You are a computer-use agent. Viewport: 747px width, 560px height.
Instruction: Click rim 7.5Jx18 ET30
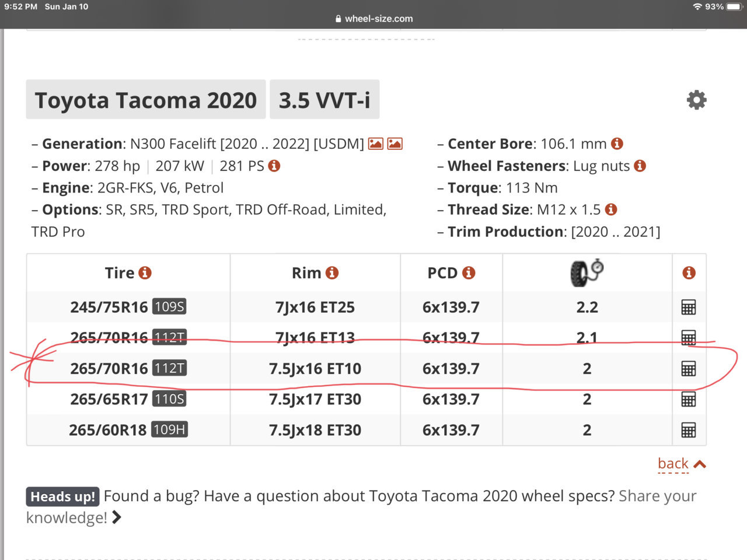(x=315, y=430)
